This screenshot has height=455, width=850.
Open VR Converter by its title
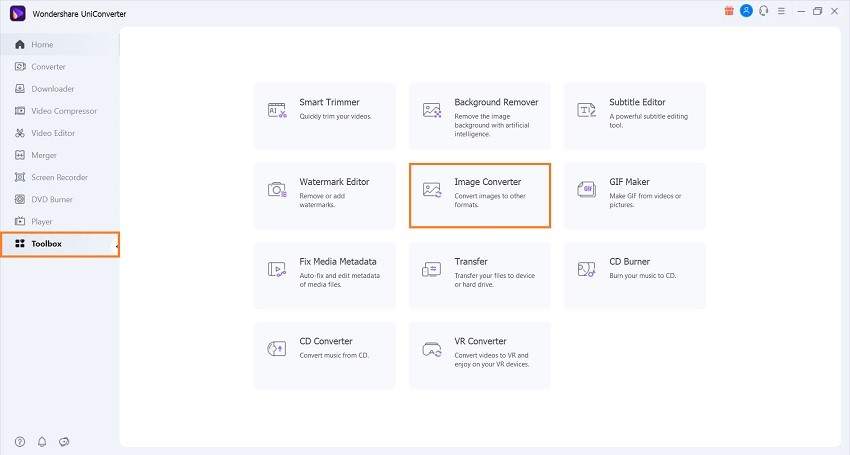tap(480, 341)
